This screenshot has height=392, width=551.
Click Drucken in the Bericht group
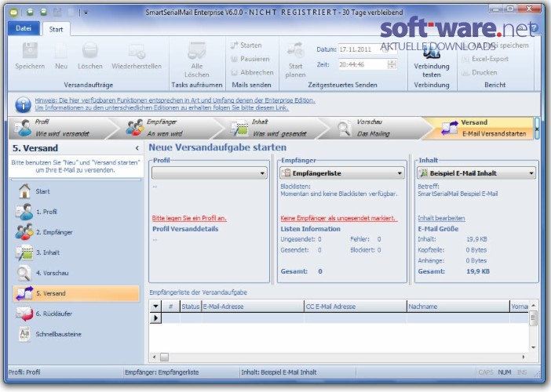[480, 72]
